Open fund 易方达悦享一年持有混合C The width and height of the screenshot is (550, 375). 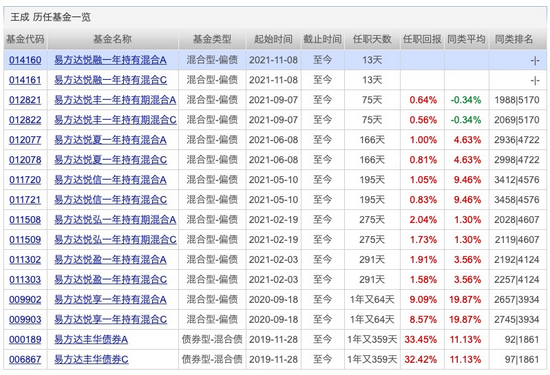pos(110,320)
